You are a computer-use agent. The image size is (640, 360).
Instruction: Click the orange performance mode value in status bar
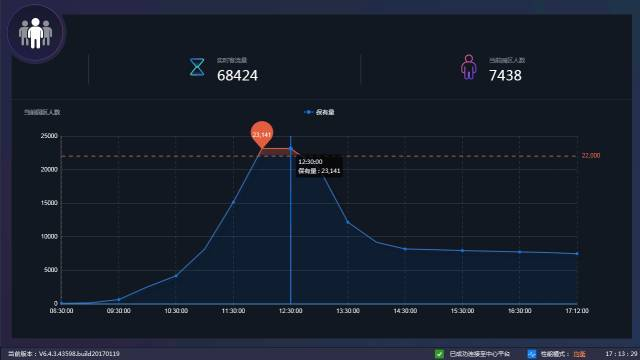(x=580, y=354)
